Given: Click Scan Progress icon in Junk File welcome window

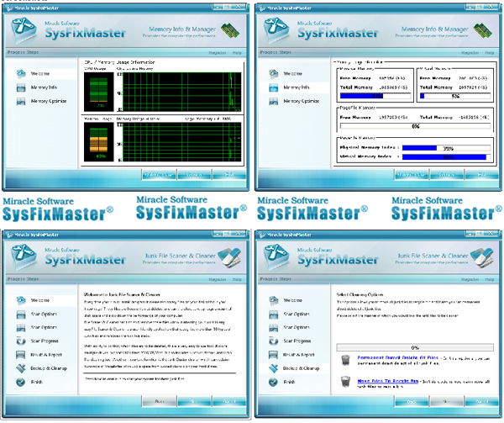Looking at the screenshot, I should point(21,341).
